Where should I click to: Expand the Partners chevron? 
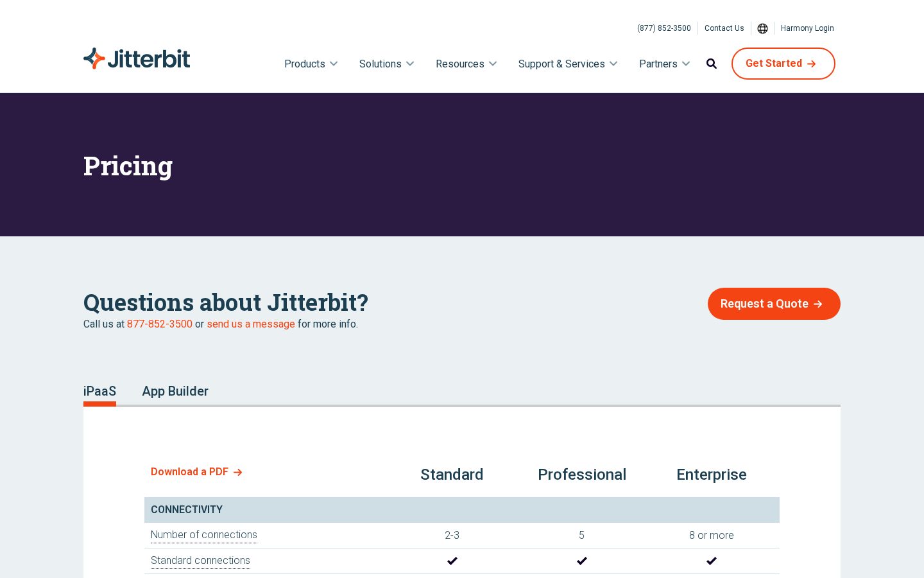click(686, 64)
